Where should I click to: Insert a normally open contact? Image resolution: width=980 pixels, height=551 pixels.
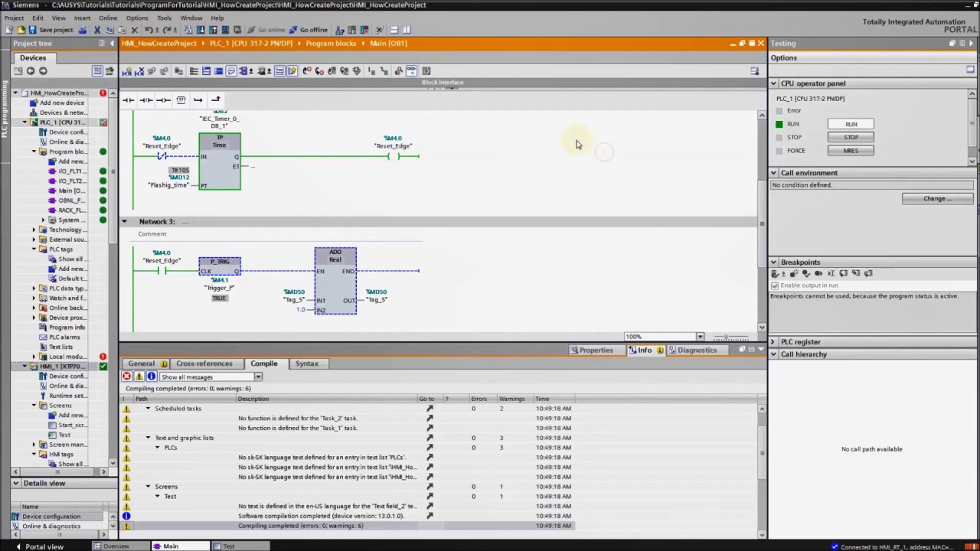tap(128, 99)
